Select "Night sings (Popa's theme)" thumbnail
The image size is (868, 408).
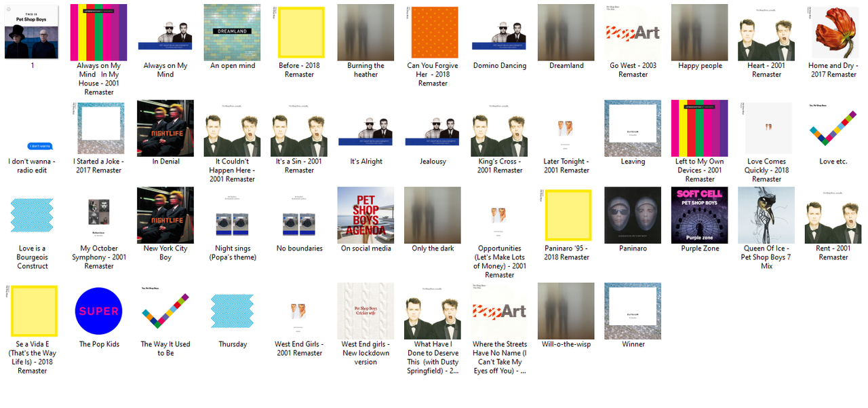[233, 215]
